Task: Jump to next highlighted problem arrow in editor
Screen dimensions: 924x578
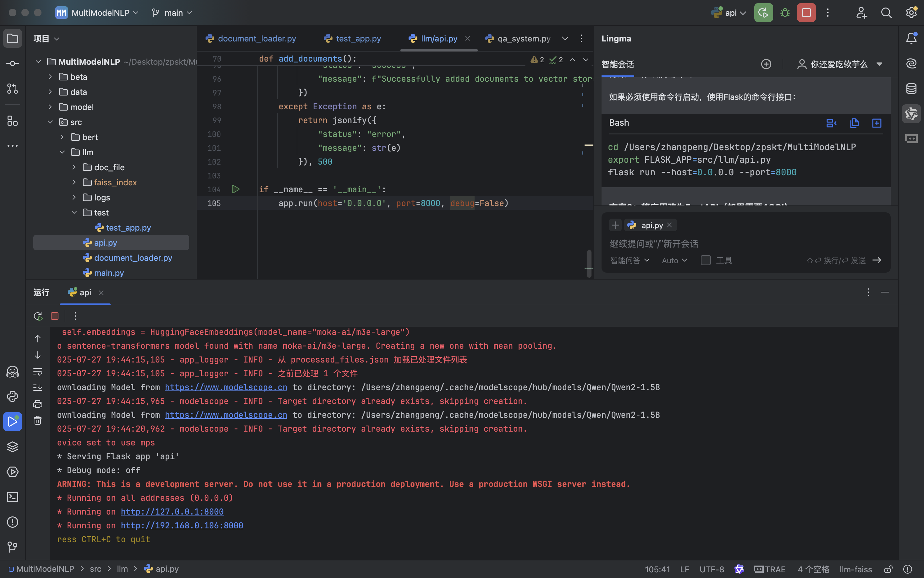Action: point(586,60)
